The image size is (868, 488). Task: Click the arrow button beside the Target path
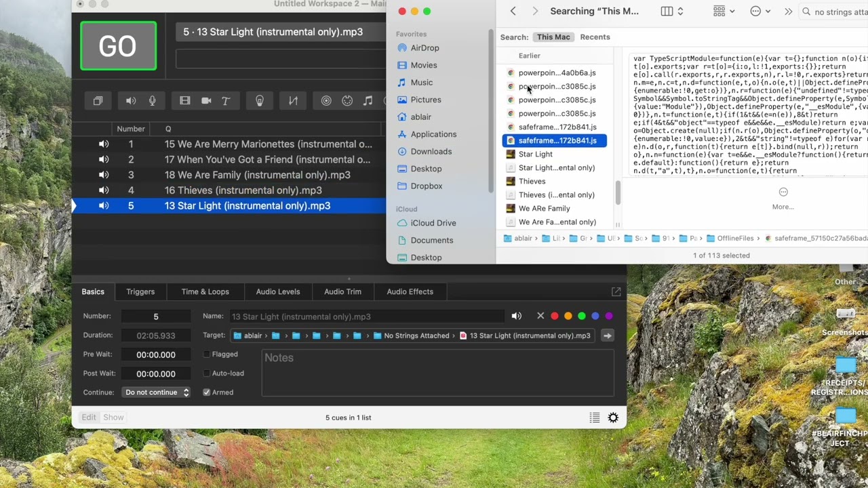[x=607, y=335]
